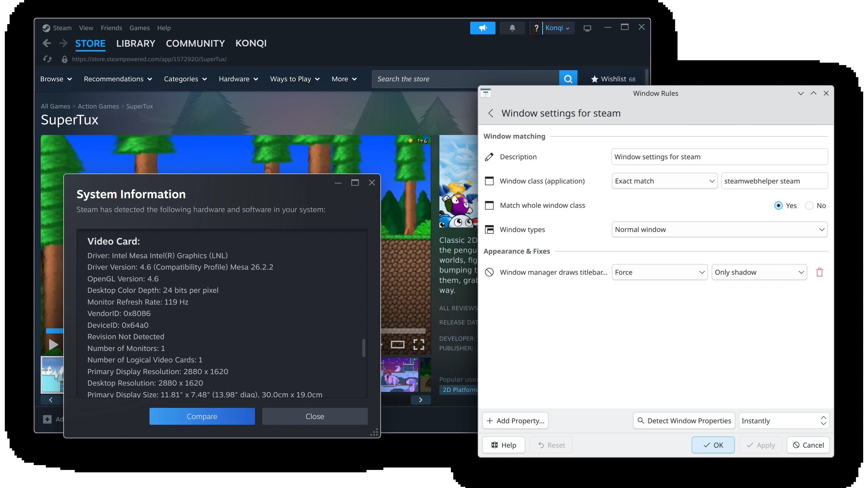
Task: Switch to the COMMUNITY tab
Action: (x=195, y=43)
